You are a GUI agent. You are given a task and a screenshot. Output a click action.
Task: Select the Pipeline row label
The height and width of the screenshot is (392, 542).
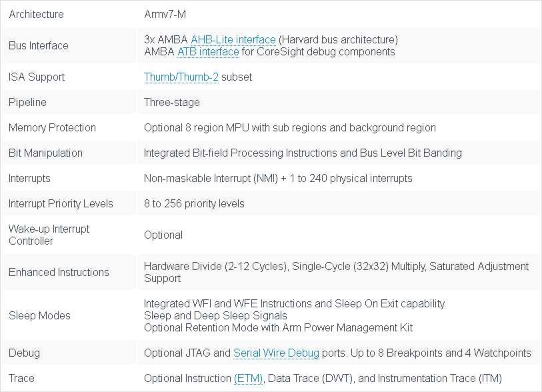point(27,102)
